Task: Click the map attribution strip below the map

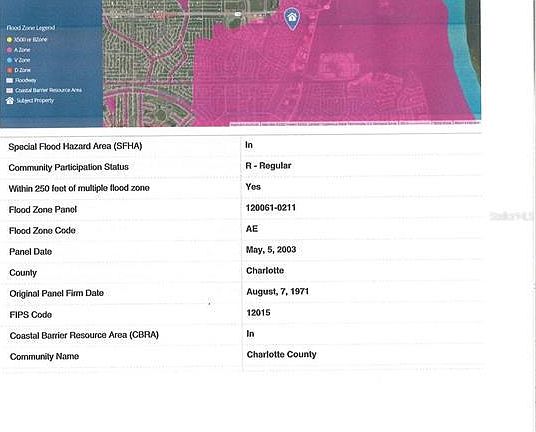Action: [x=355, y=124]
